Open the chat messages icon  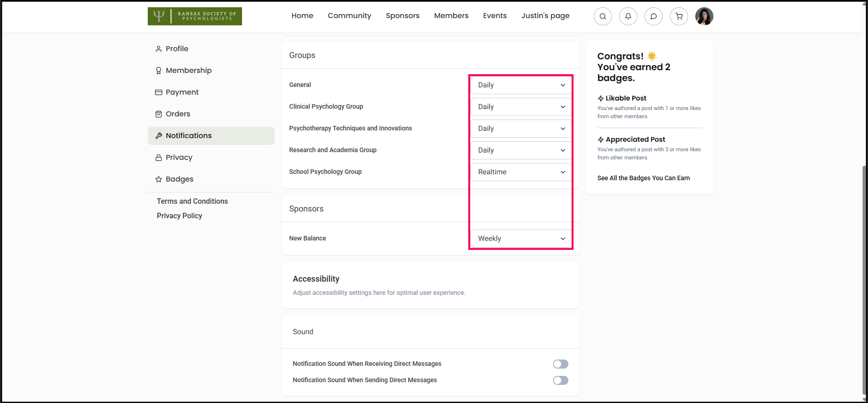pyautogui.click(x=653, y=16)
